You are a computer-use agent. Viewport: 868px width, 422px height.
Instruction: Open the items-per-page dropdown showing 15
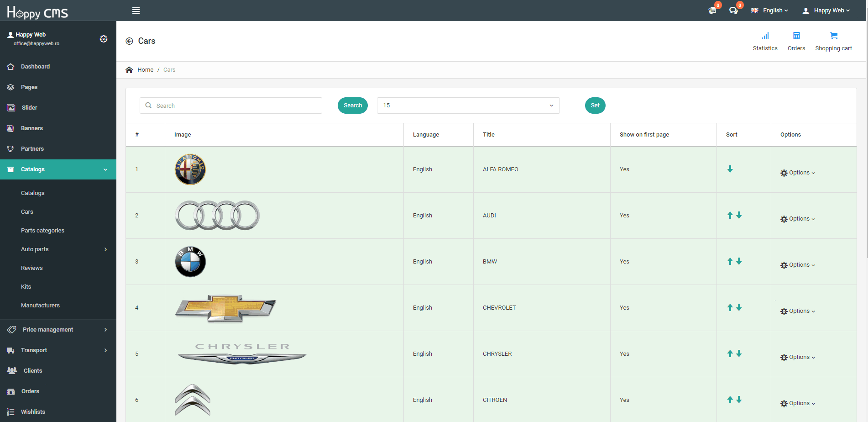click(x=468, y=105)
